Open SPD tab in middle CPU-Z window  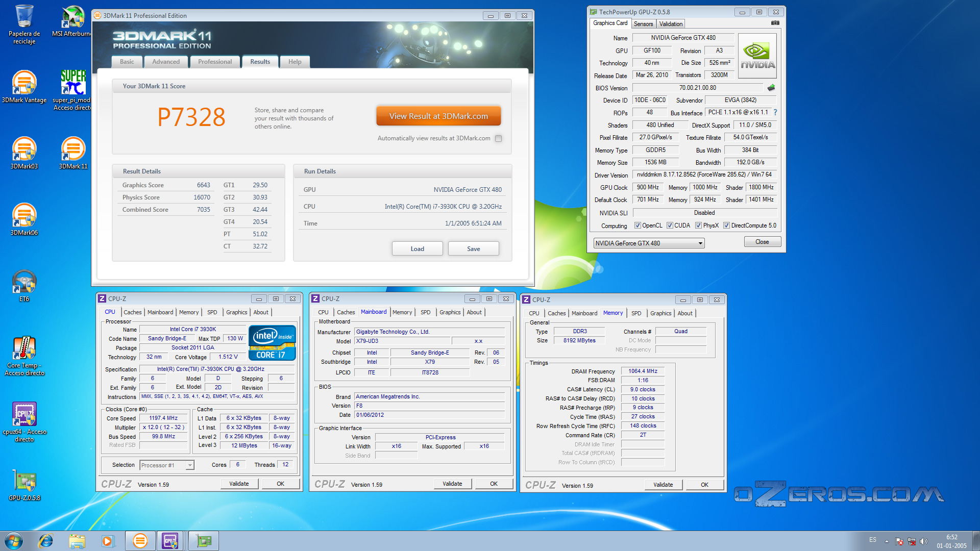coord(426,312)
